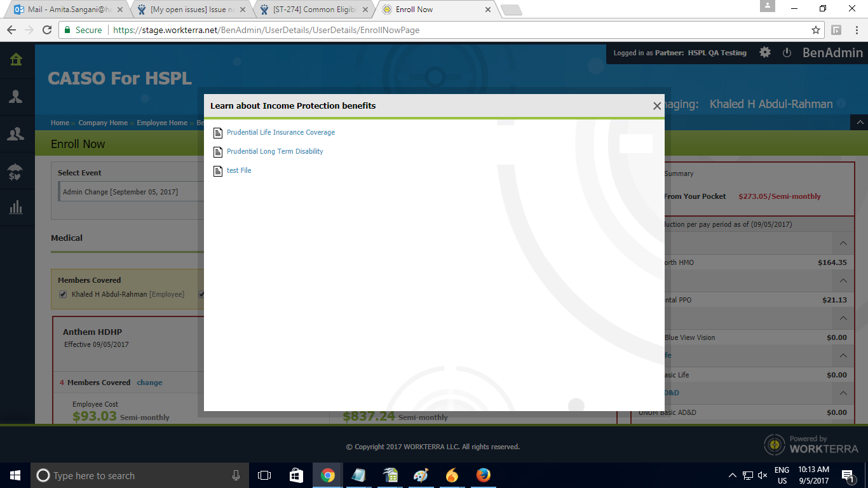Click Chrome icon on taskbar
Screen dimensions: 868x488
pyautogui.click(x=328, y=475)
